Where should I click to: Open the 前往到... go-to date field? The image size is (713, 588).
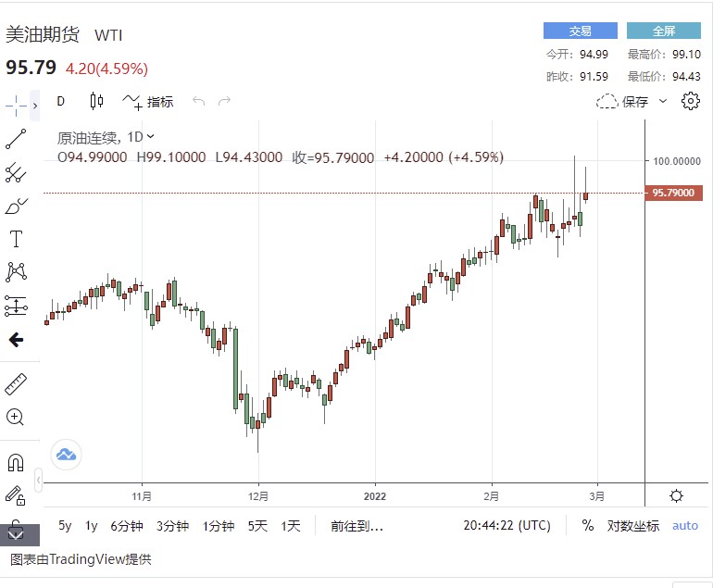(x=356, y=525)
